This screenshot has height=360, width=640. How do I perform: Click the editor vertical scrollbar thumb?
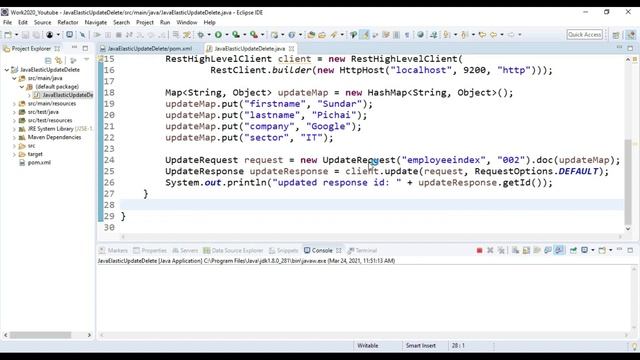pyautogui.click(x=628, y=182)
